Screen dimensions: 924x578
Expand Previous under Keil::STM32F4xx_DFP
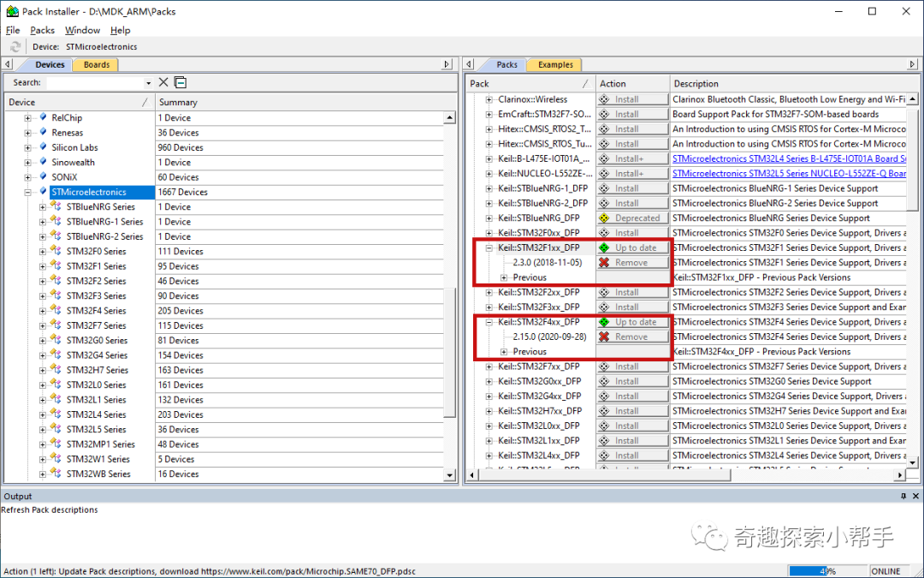tap(504, 352)
